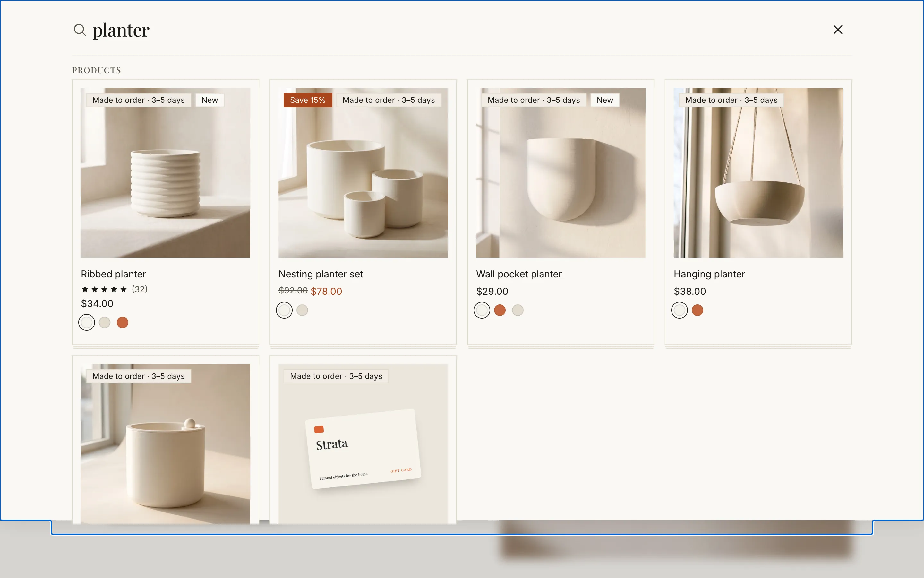Select white swatch on Nesting planter set

coord(284,310)
